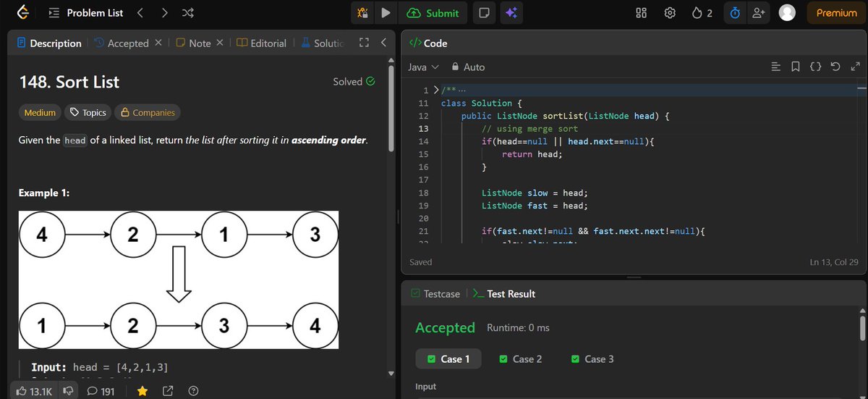
Task: Maximize the description panel
Action: [365, 43]
